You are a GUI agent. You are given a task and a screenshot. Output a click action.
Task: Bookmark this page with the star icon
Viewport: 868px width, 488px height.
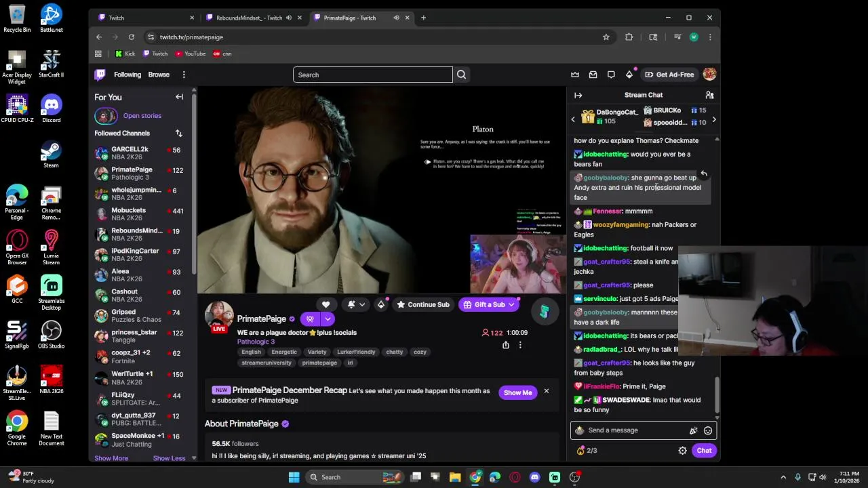tap(606, 37)
